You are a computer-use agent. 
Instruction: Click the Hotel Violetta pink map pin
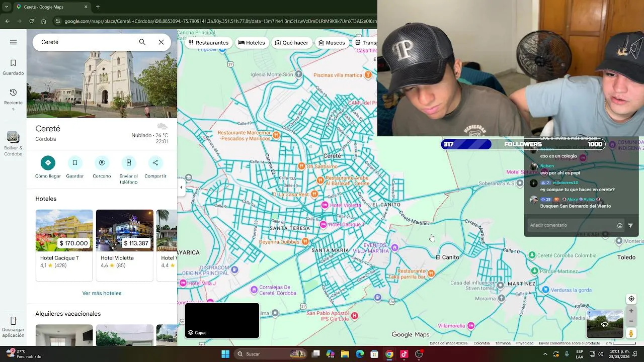pyautogui.click(x=325, y=205)
